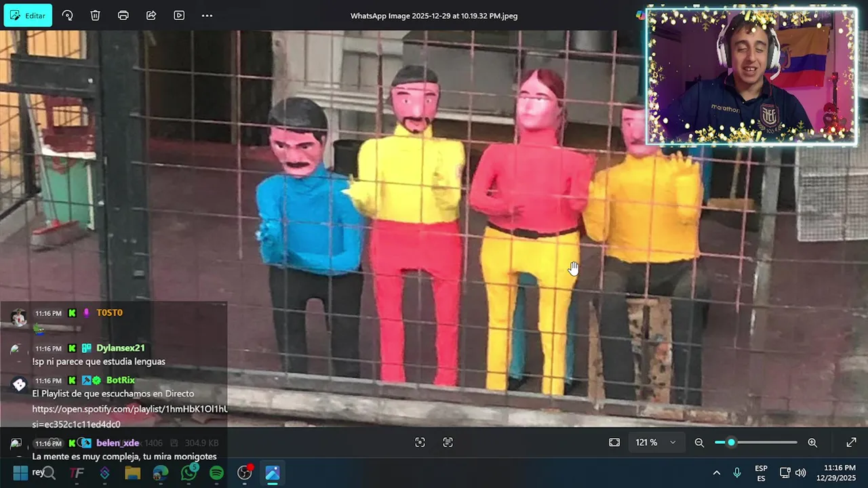868x488 pixels.
Task: Click chat message "!sp ni parece que estudia lenguas"
Action: coord(98,361)
